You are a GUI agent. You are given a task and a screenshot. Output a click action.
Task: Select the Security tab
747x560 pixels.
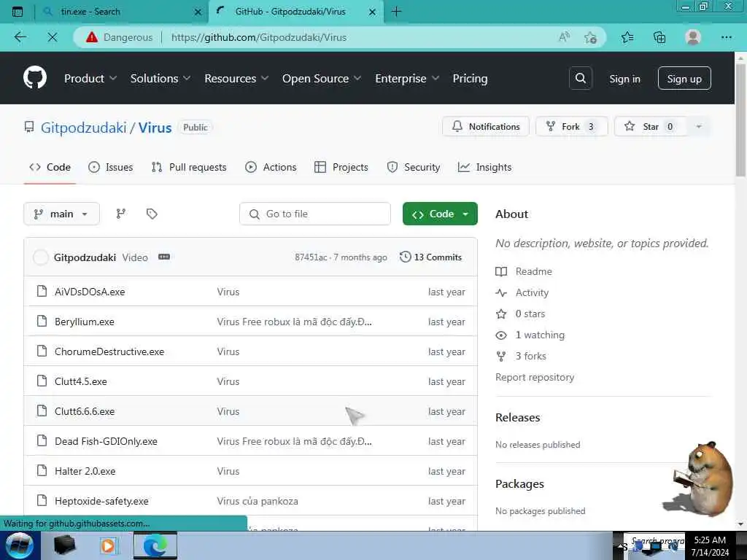(413, 167)
